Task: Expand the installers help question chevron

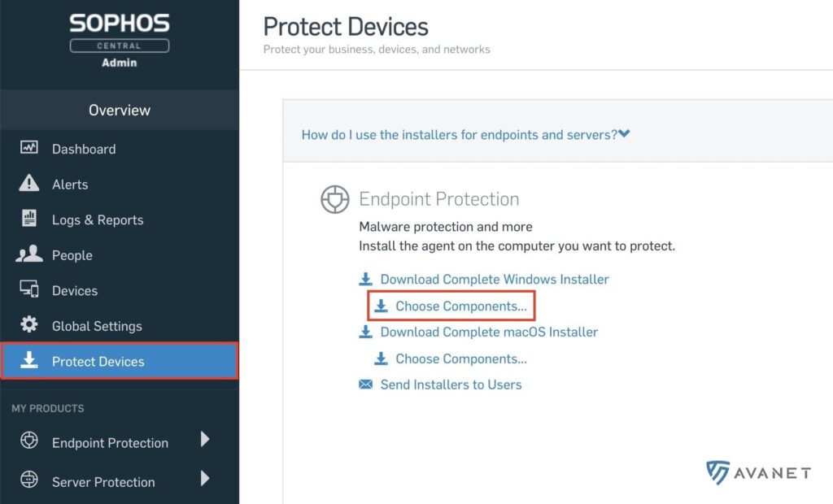Action: (x=624, y=134)
